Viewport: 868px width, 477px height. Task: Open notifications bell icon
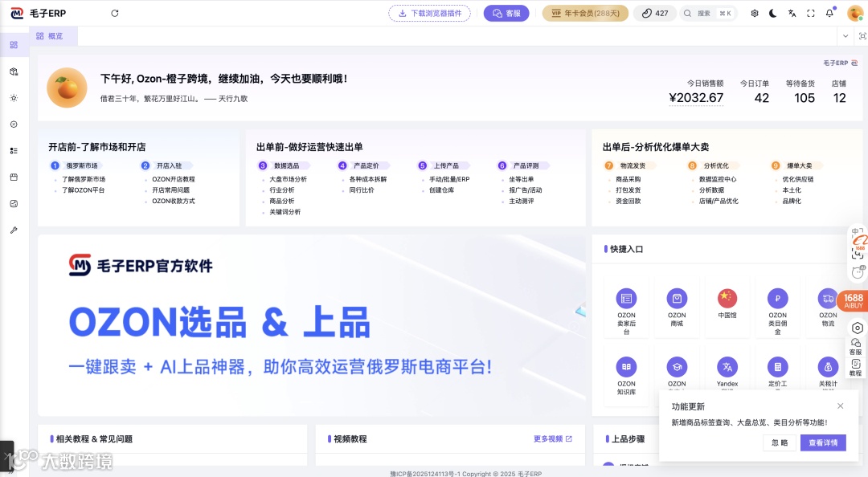pyautogui.click(x=829, y=13)
